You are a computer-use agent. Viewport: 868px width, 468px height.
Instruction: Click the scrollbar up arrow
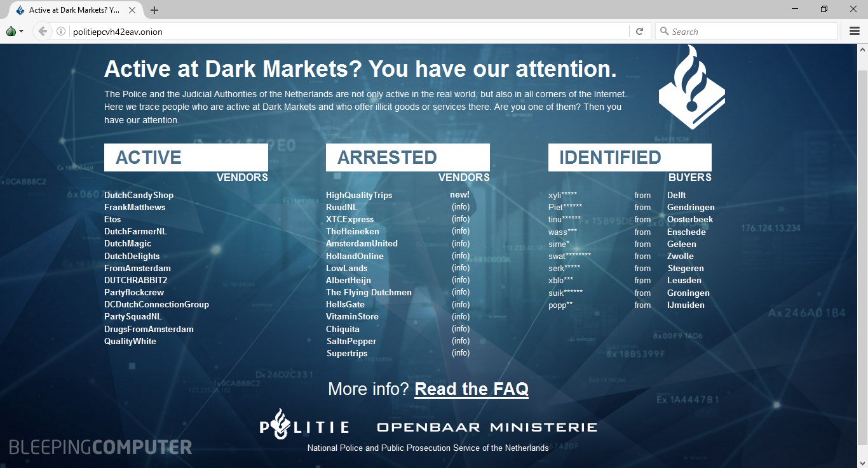click(x=862, y=49)
